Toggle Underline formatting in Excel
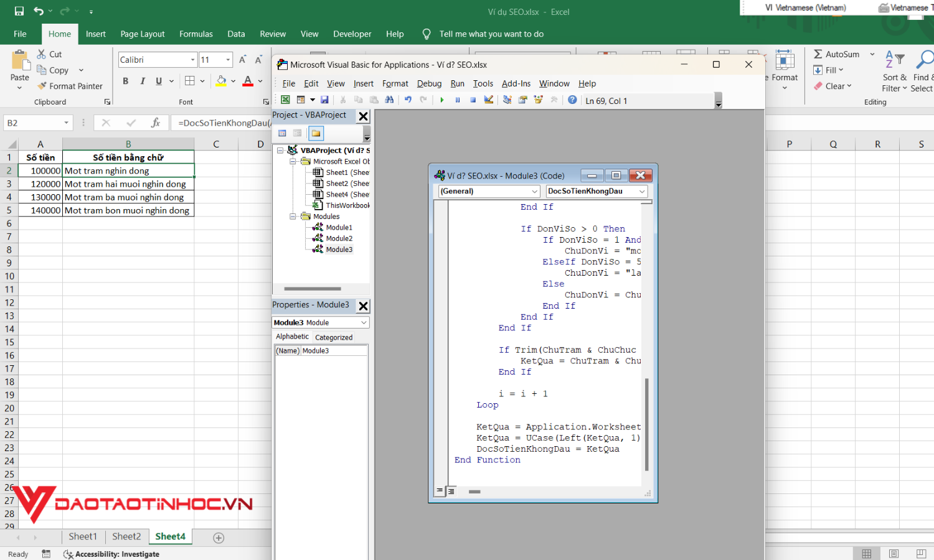The image size is (934, 560). (x=159, y=81)
